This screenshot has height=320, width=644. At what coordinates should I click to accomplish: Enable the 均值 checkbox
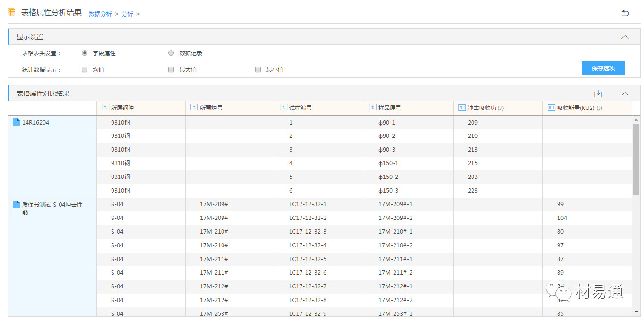pos(85,69)
